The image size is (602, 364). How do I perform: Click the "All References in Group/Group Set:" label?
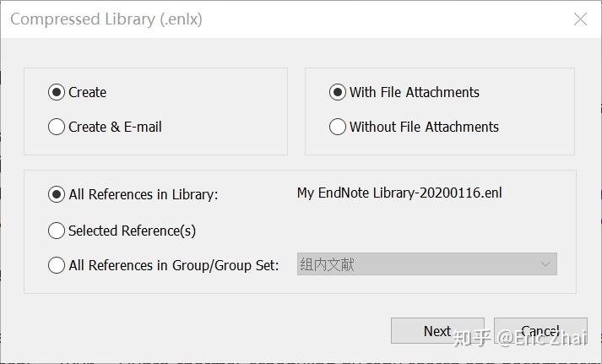(173, 265)
